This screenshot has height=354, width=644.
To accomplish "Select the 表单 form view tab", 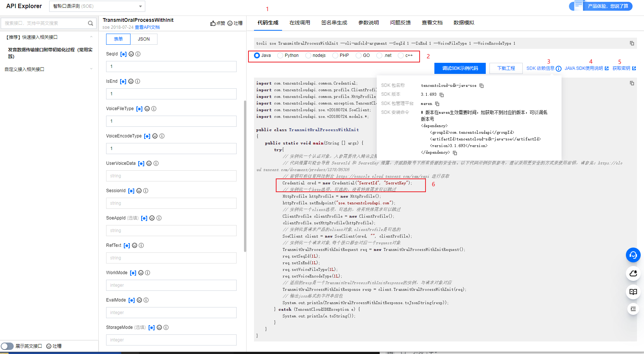I will pos(118,39).
